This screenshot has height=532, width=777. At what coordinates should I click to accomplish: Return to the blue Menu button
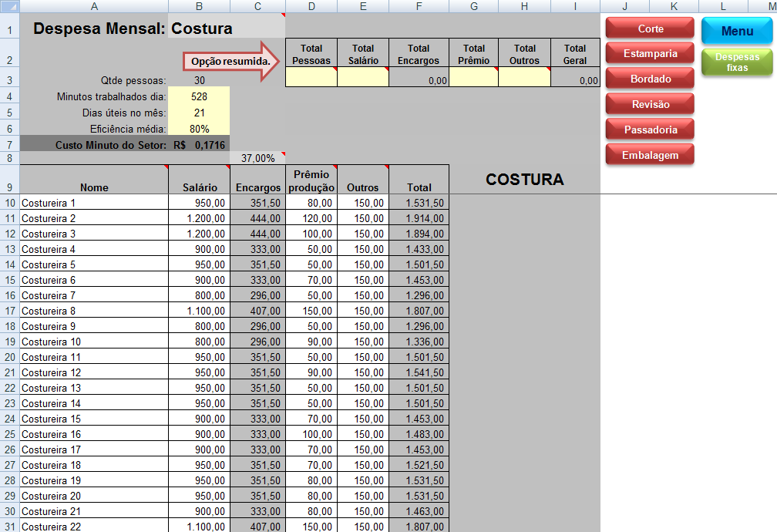[x=737, y=32]
